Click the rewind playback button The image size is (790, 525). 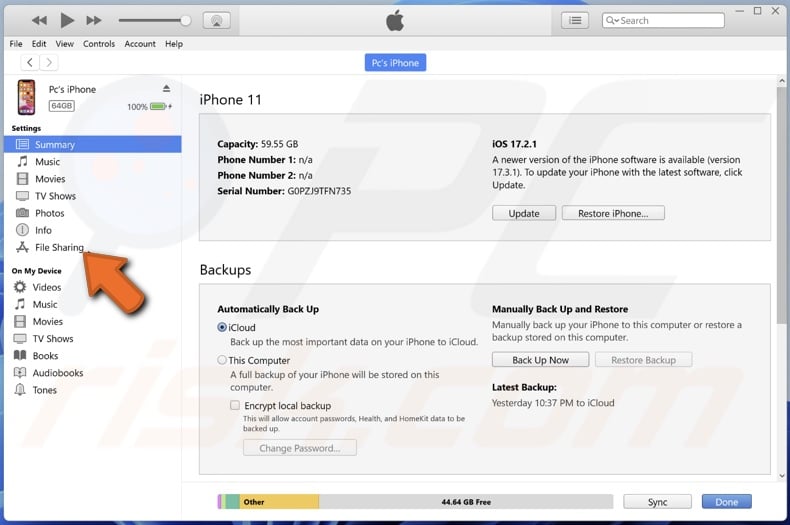tap(39, 20)
